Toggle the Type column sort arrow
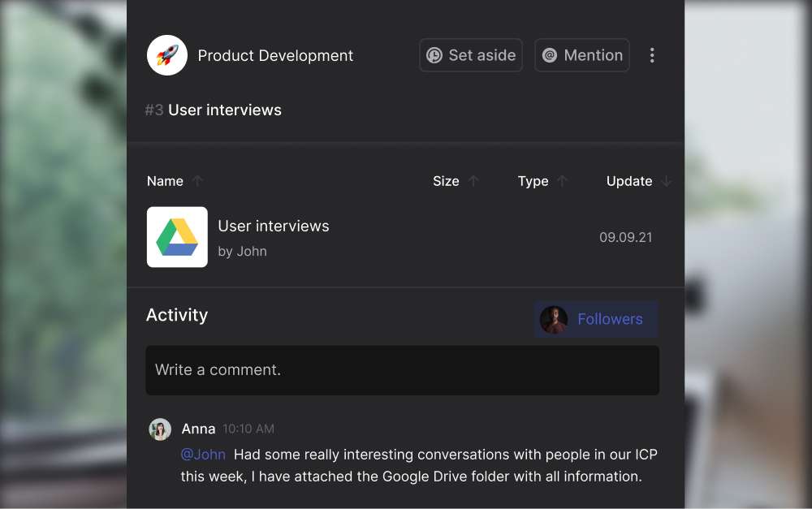This screenshot has height=509, width=812. tap(563, 181)
